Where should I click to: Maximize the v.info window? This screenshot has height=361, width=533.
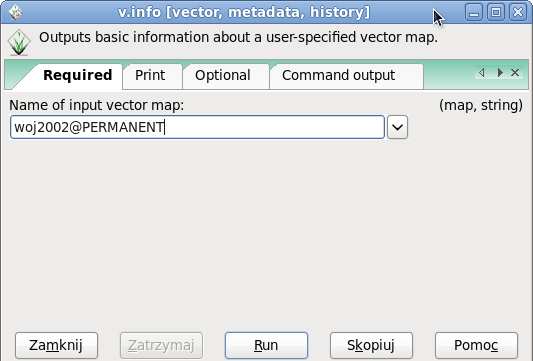496,12
